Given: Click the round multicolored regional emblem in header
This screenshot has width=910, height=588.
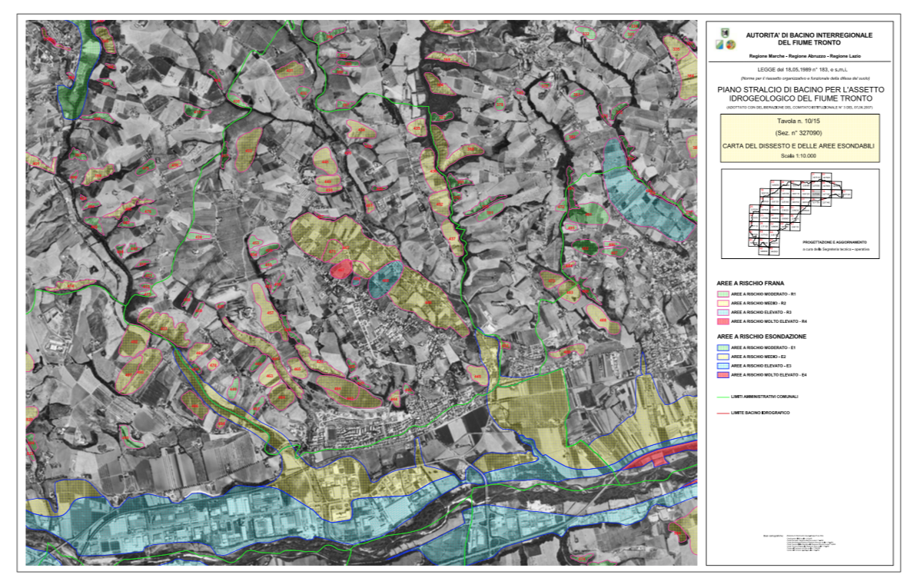Looking at the screenshot, I should coord(731,45).
